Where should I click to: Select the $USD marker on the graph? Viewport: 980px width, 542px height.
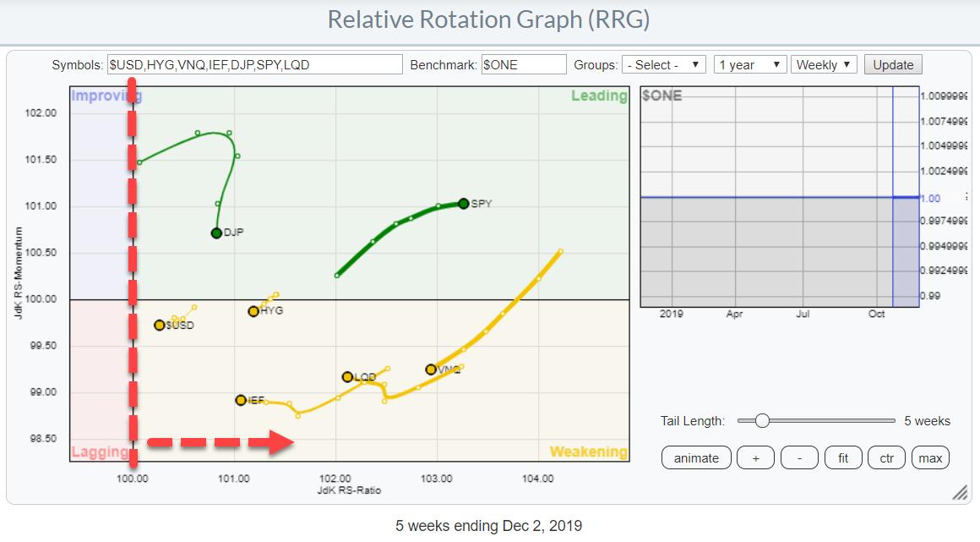pyautogui.click(x=160, y=325)
